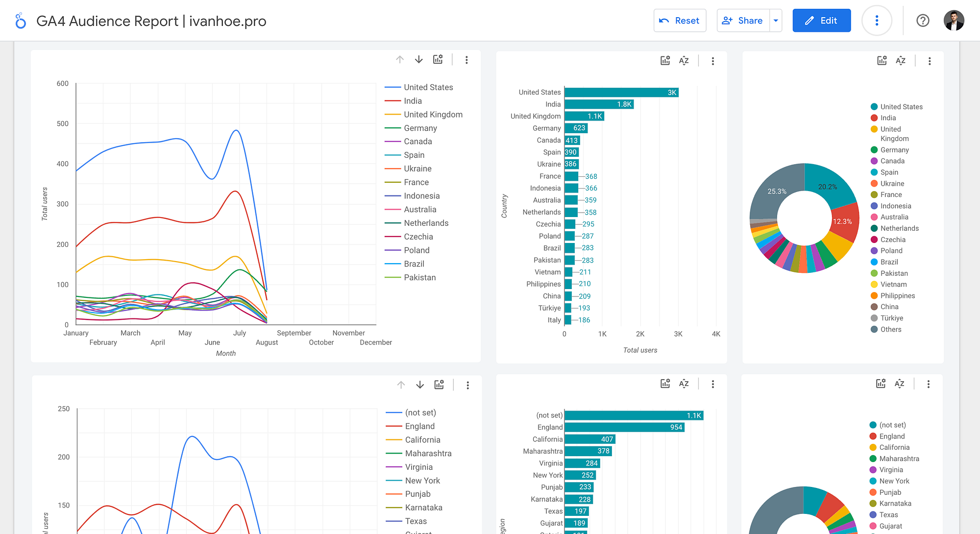Click the 12.3% slice of the country donut

pos(844,222)
